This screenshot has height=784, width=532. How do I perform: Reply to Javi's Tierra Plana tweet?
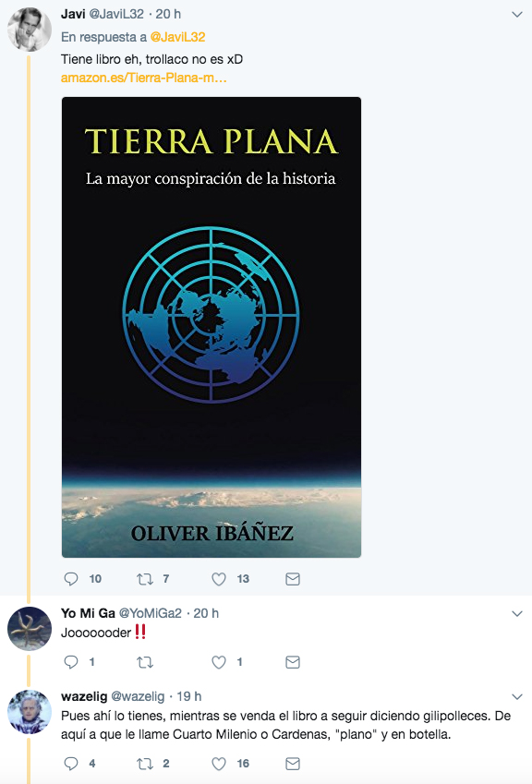click(x=71, y=579)
